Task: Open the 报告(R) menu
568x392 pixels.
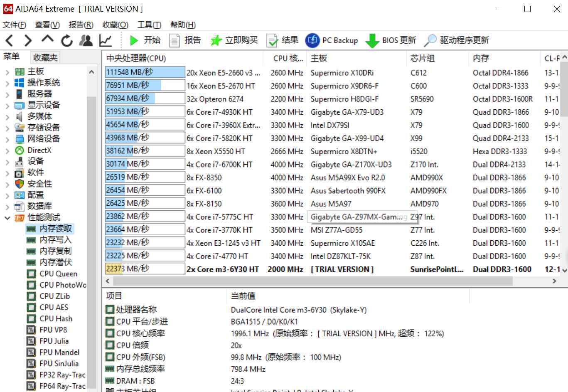Action: click(x=81, y=25)
